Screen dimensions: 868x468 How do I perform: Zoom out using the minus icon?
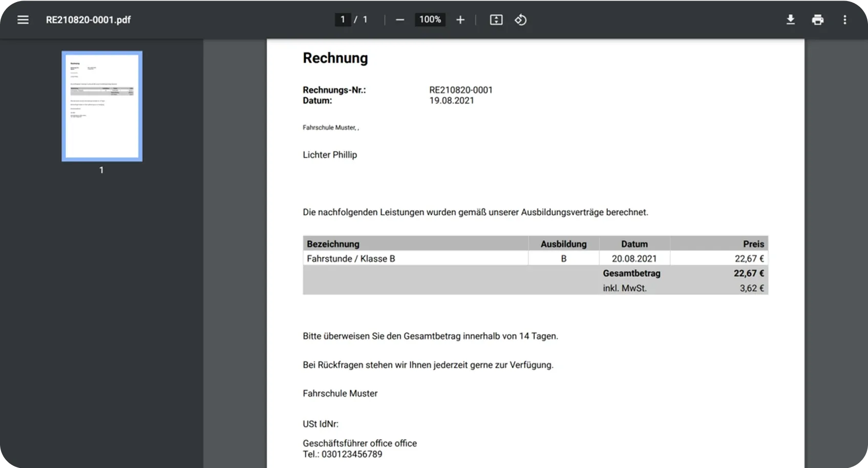tap(400, 20)
